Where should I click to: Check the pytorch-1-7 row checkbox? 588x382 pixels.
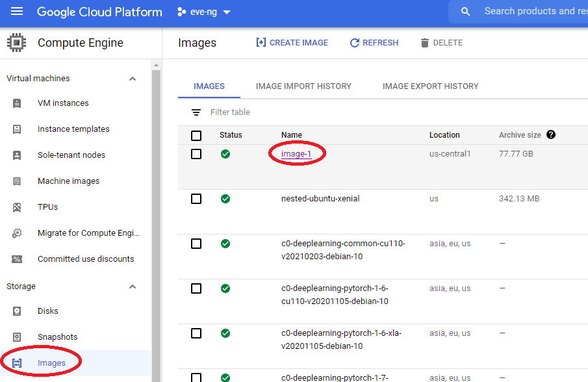click(196, 377)
